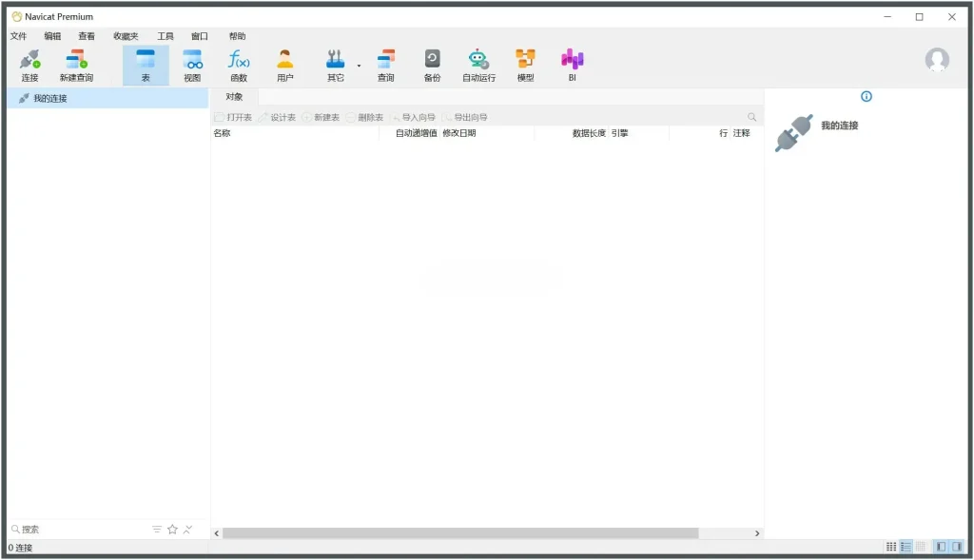Open the 工具 (Tools) menu
This screenshot has height=560, width=974.
166,36
